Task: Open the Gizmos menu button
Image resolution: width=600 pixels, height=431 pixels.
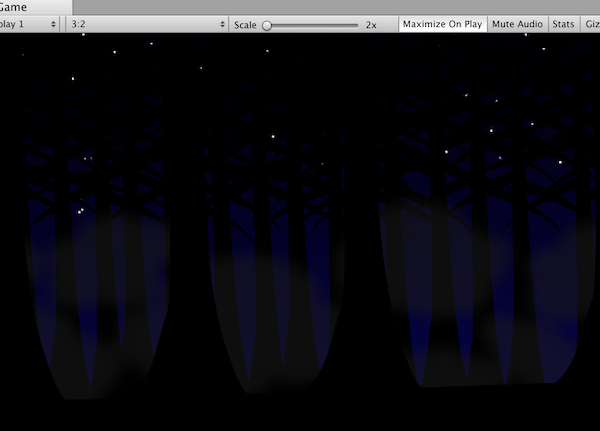Action: 590,24
